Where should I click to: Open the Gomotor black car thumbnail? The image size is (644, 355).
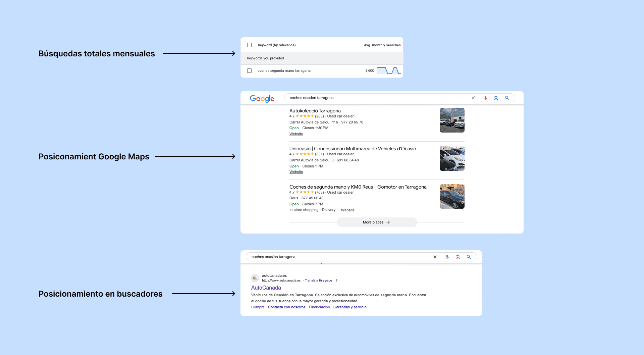pyautogui.click(x=452, y=196)
